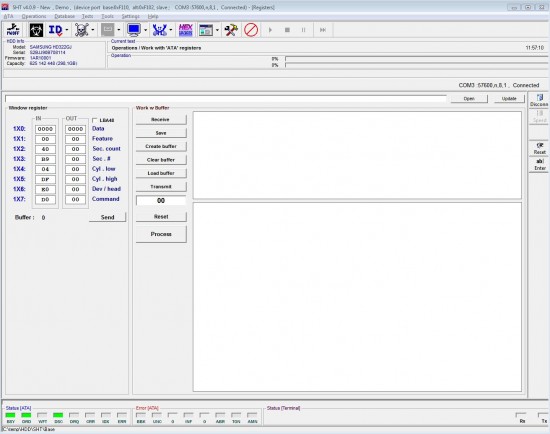Click the 00 field under Transmit
Image resolution: width=550 pixels, height=434 pixels.
(161, 201)
